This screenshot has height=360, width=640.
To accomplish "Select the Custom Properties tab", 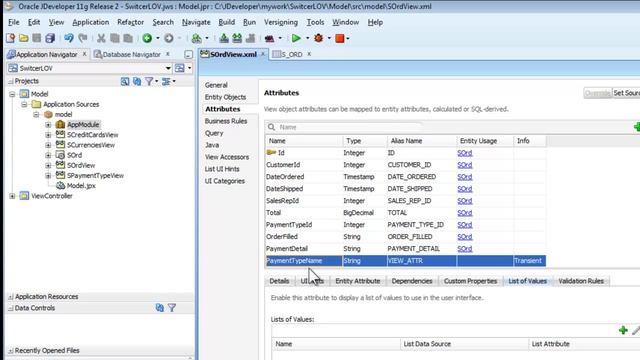I will coord(470,281).
